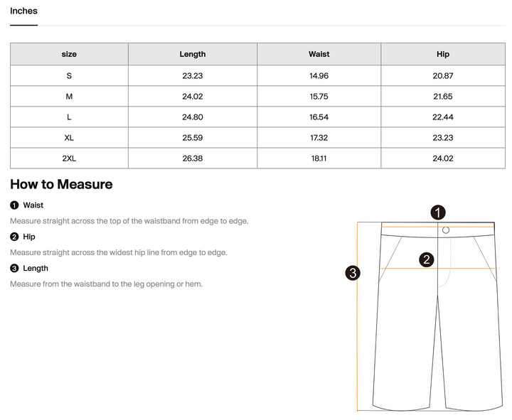Screen dimensions: 512x420
Task: Click the Length column header
Action: click(x=193, y=54)
